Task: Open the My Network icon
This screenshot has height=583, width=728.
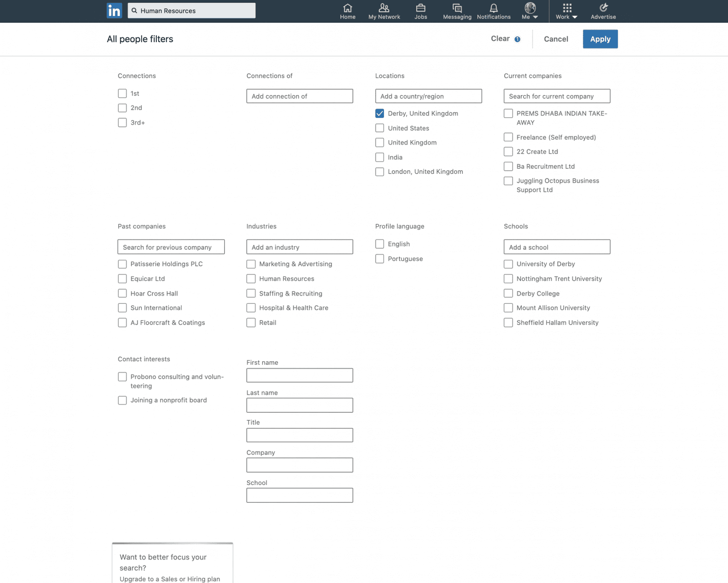Action: click(384, 8)
